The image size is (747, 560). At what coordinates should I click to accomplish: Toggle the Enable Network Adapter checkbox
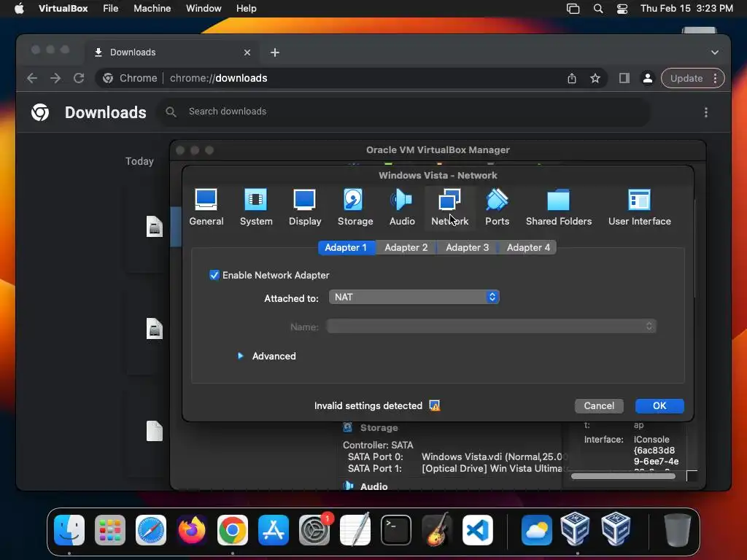214,275
